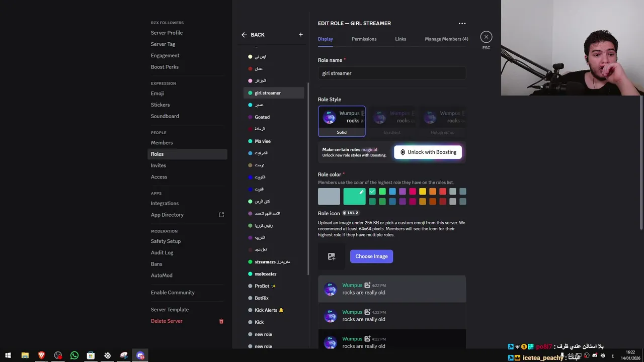Click the image upload placeholder icon

click(x=332, y=256)
